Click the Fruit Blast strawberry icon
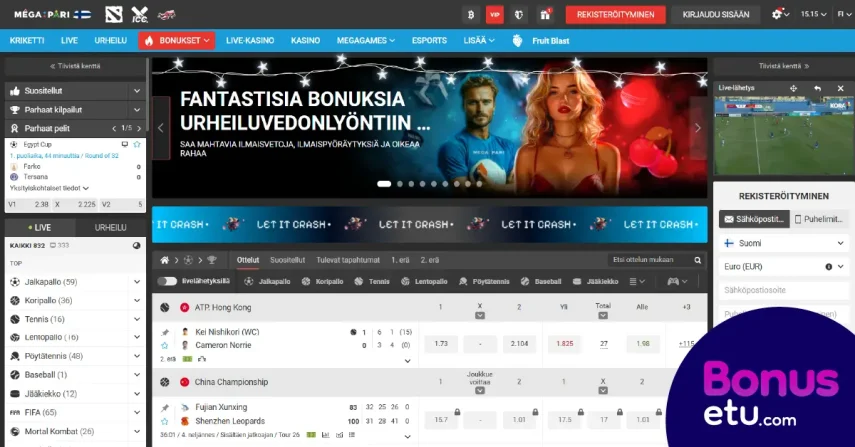Image resolution: width=855 pixels, height=447 pixels. coord(517,40)
